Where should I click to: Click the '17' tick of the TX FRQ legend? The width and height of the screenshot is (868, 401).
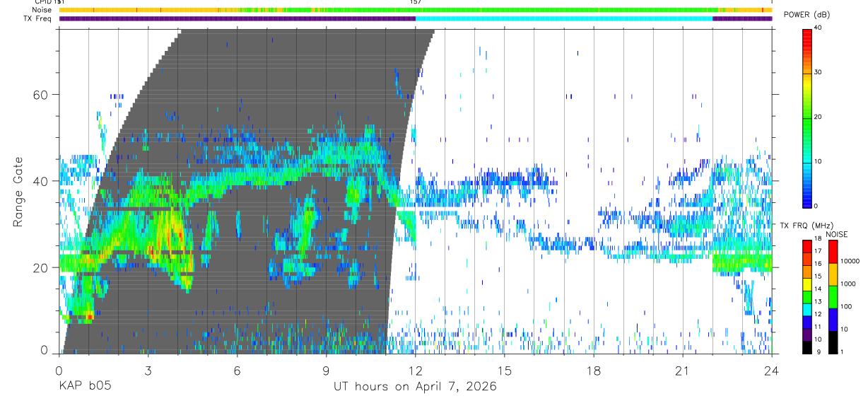tap(818, 251)
